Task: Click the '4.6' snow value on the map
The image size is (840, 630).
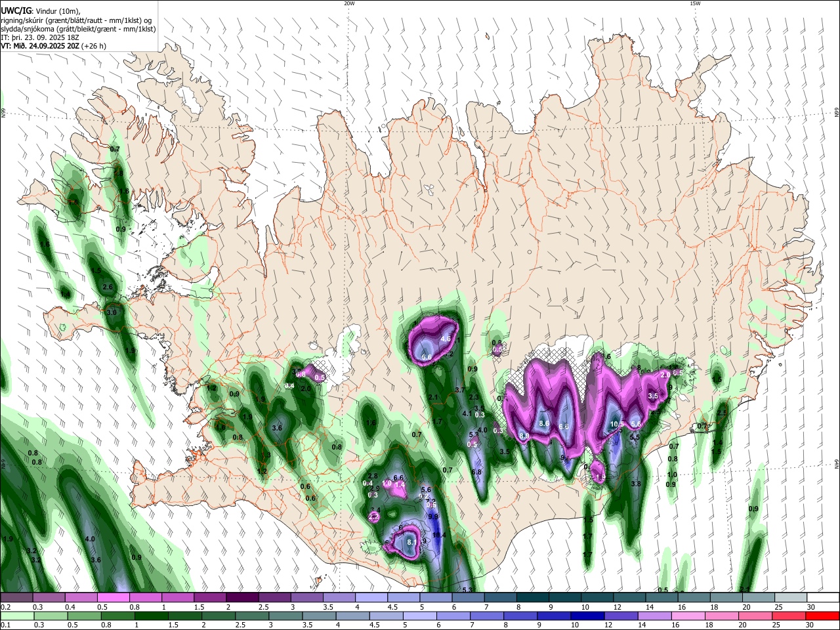Action: (x=445, y=339)
